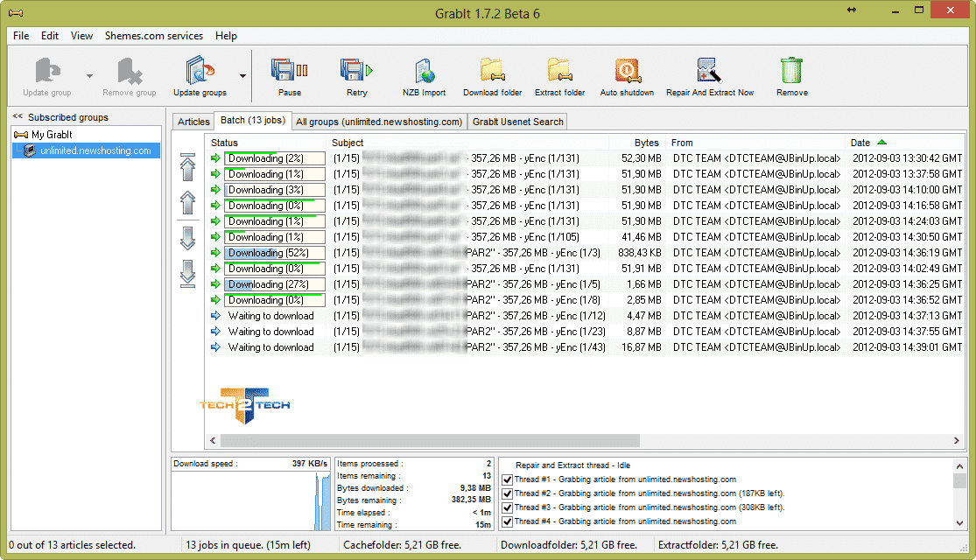Click the Pause toolbar icon
This screenshot has height=560, width=976.
point(289,73)
